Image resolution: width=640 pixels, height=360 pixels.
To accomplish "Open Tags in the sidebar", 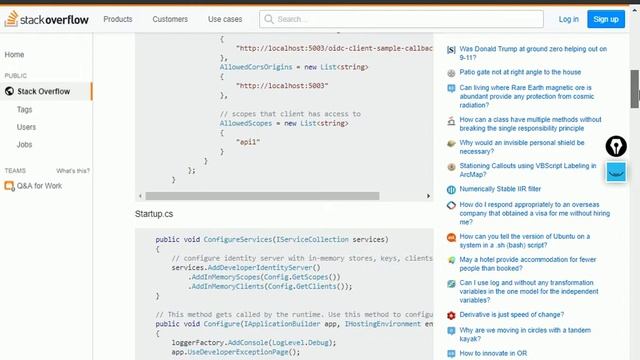I will pyautogui.click(x=24, y=109).
